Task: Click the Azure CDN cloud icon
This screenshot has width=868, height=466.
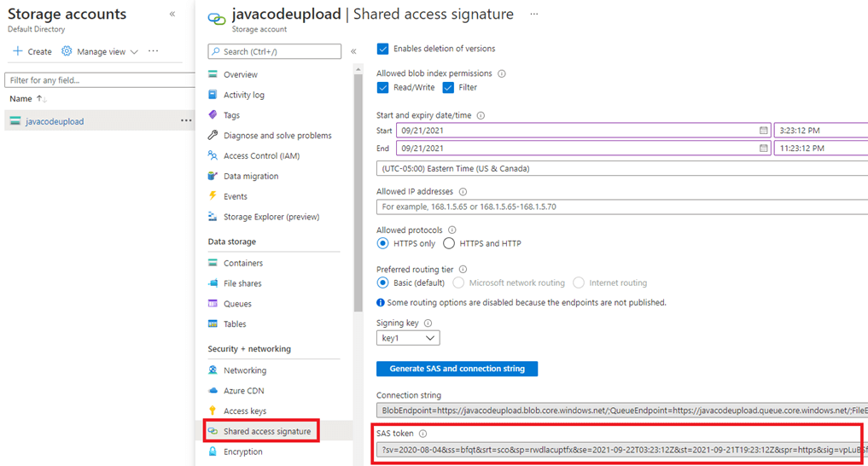Action: (213, 391)
